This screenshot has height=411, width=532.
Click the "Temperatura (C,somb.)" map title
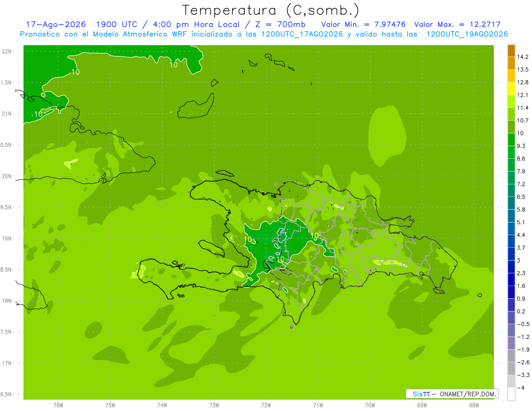[270, 10]
